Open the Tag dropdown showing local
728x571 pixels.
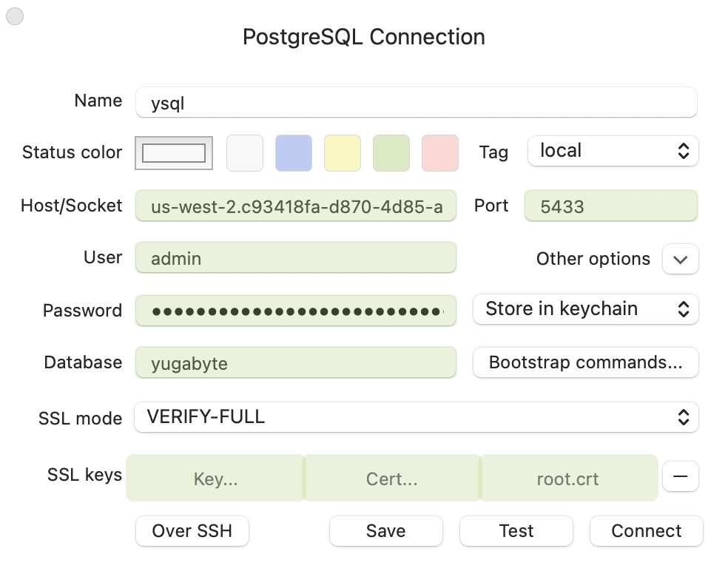click(613, 150)
